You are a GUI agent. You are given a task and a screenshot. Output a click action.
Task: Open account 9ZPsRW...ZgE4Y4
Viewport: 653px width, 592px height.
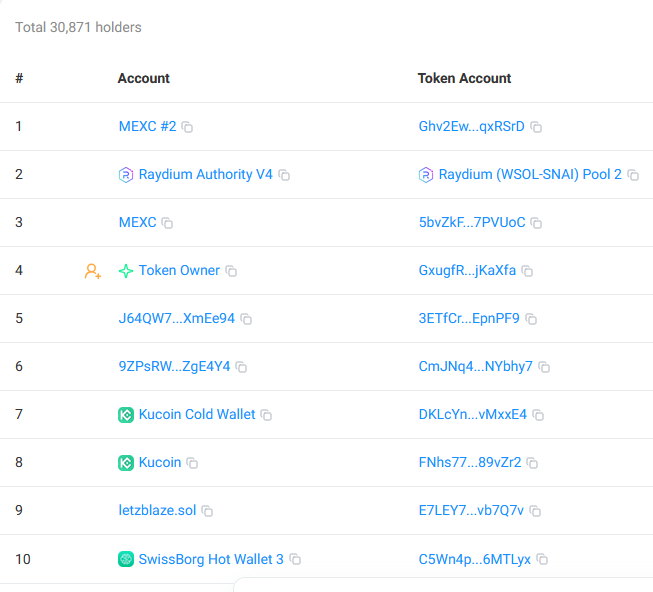[174, 366]
